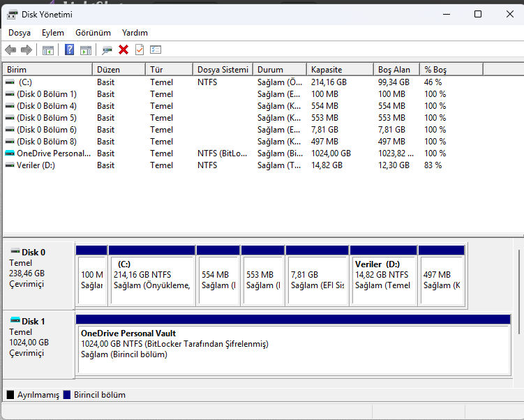The width and height of the screenshot is (524, 420).
Task: Toggle the action pane toolbar icon
Action: (x=86, y=50)
